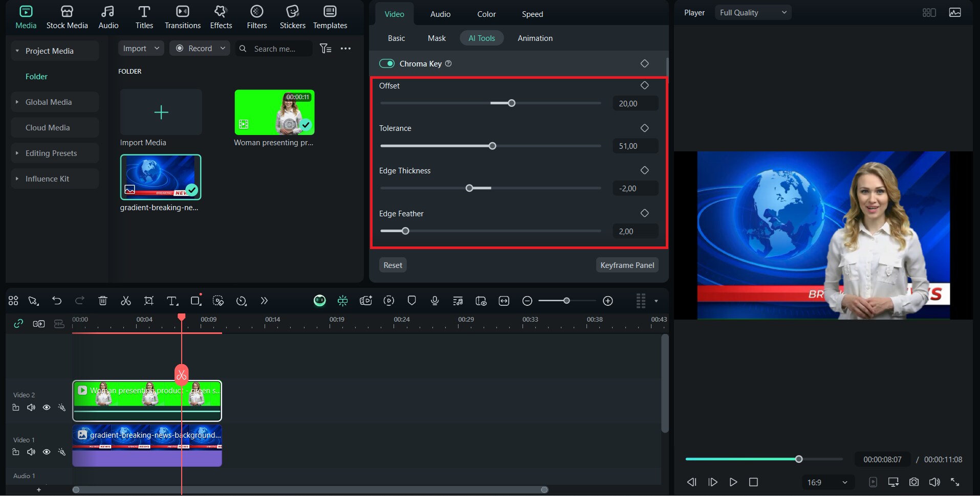Select the gradient-breaking-news thumbnail
Image resolution: width=980 pixels, height=496 pixels.
click(x=161, y=177)
